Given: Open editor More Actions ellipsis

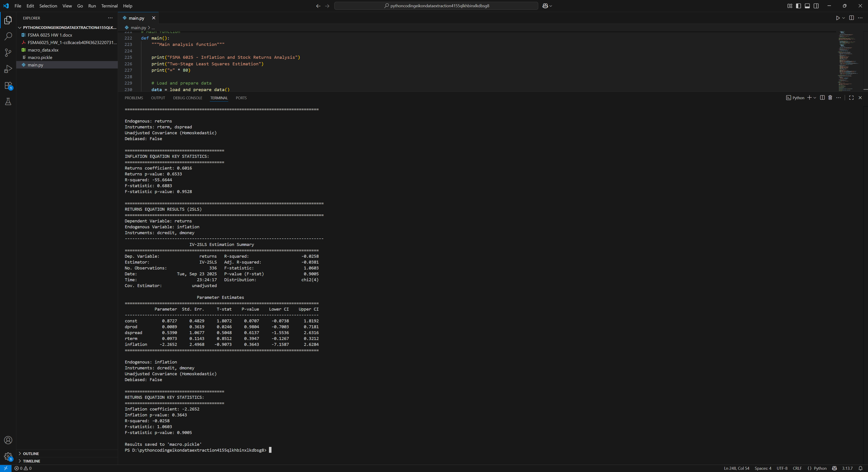Looking at the screenshot, I should coord(860,18).
